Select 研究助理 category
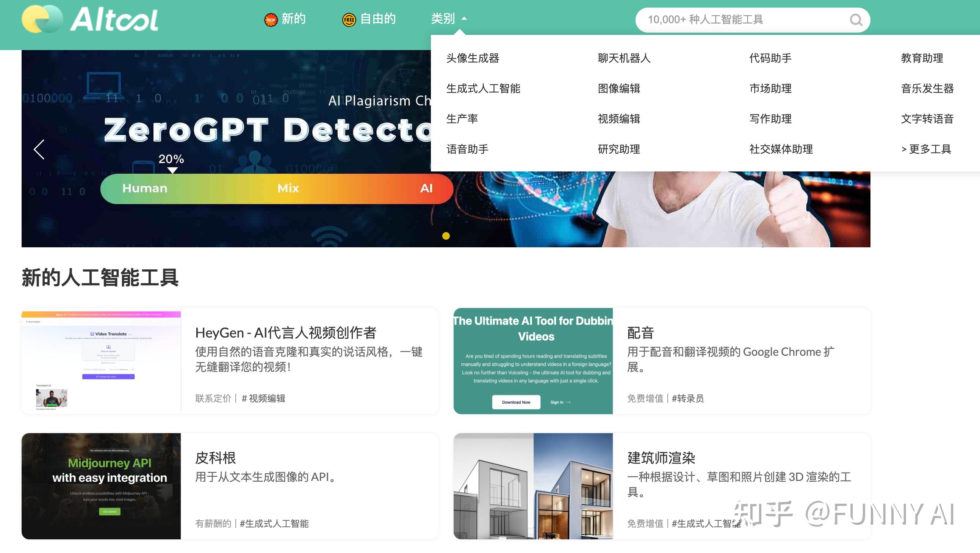This screenshot has width=980, height=553. (619, 149)
